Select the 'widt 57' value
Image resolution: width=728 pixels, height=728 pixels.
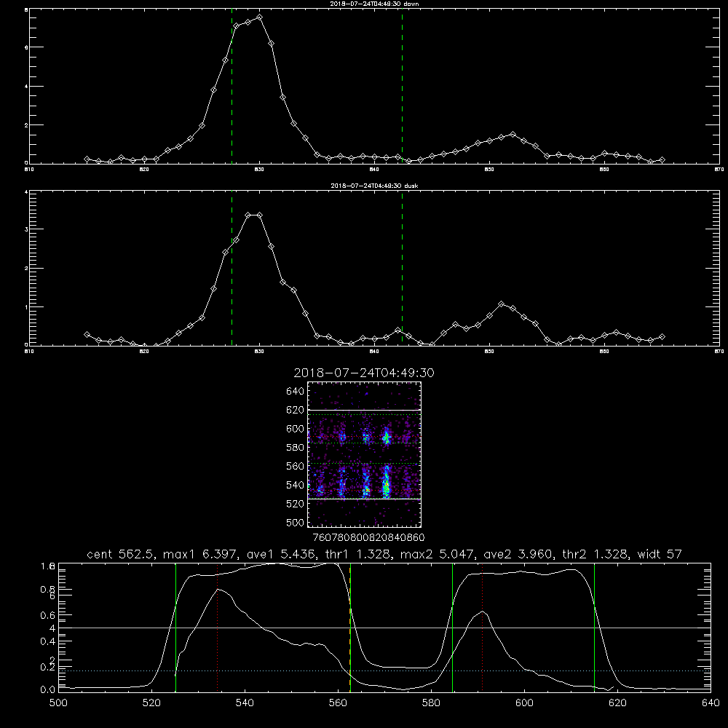tap(660, 554)
